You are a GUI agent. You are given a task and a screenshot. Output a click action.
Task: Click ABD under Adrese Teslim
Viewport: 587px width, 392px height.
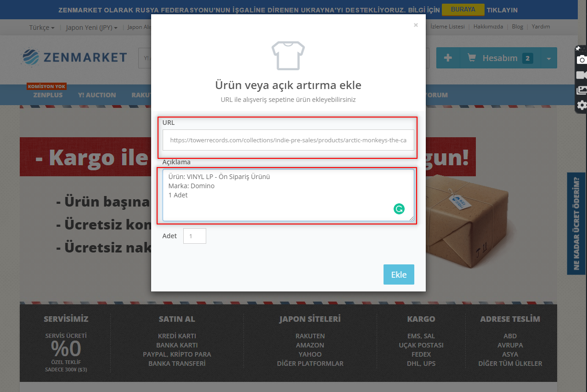point(510,336)
